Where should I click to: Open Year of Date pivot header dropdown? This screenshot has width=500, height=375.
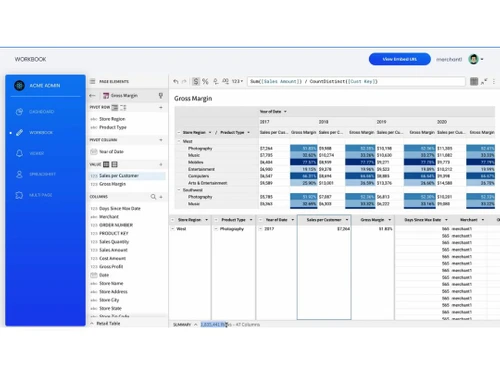coord(285,112)
